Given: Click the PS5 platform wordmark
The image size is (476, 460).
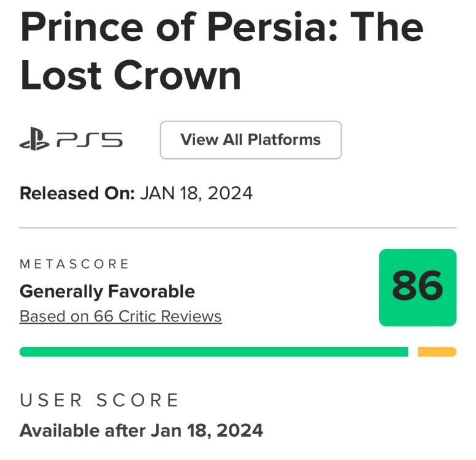Looking at the screenshot, I should click(x=90, y=140).
